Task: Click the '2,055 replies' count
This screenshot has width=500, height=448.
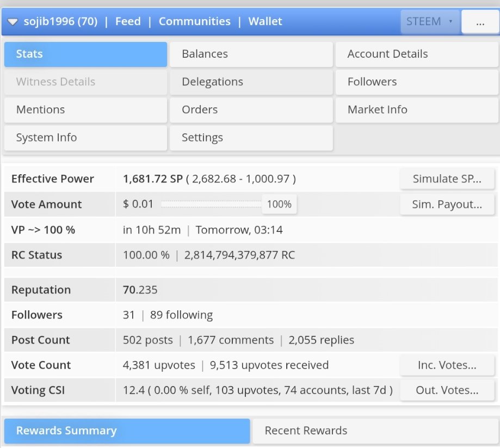Action: click(321, 340)
